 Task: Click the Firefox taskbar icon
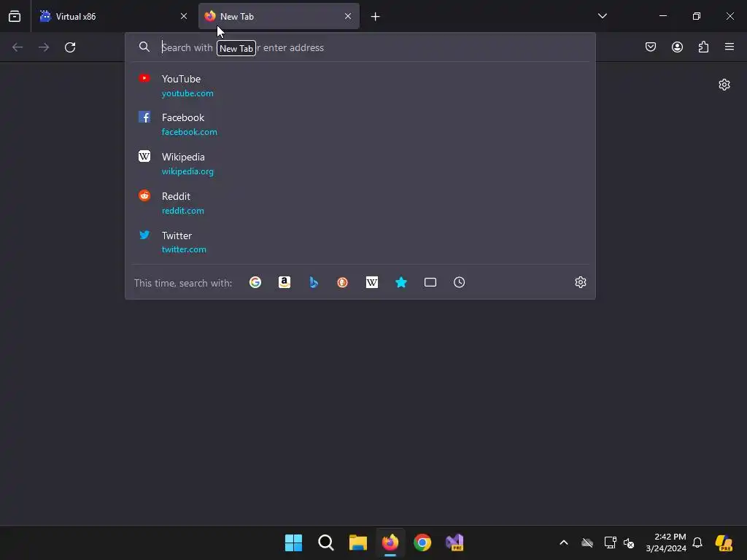(390, 542)
